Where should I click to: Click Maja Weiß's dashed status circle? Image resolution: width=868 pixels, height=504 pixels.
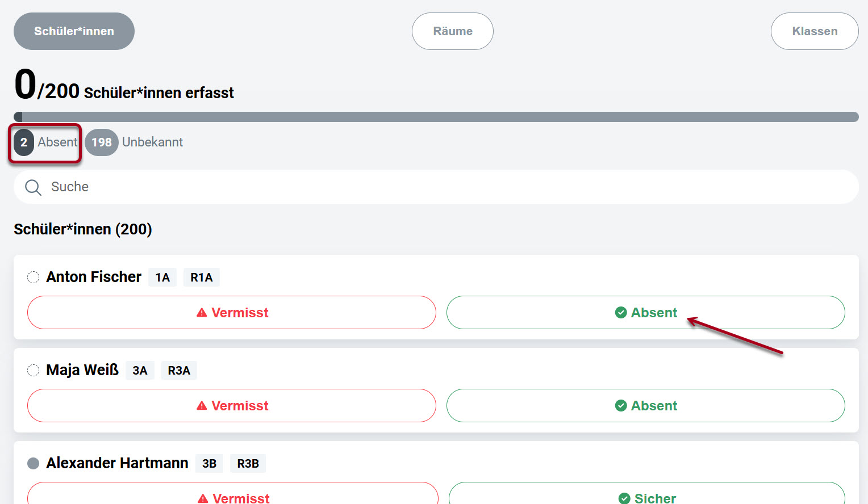click(x=34, y=370)
